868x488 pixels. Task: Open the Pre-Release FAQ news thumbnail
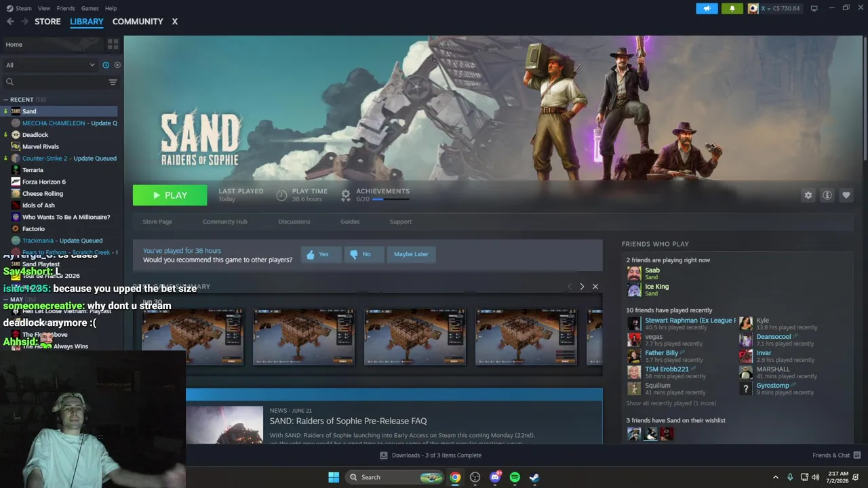[224, 425]
